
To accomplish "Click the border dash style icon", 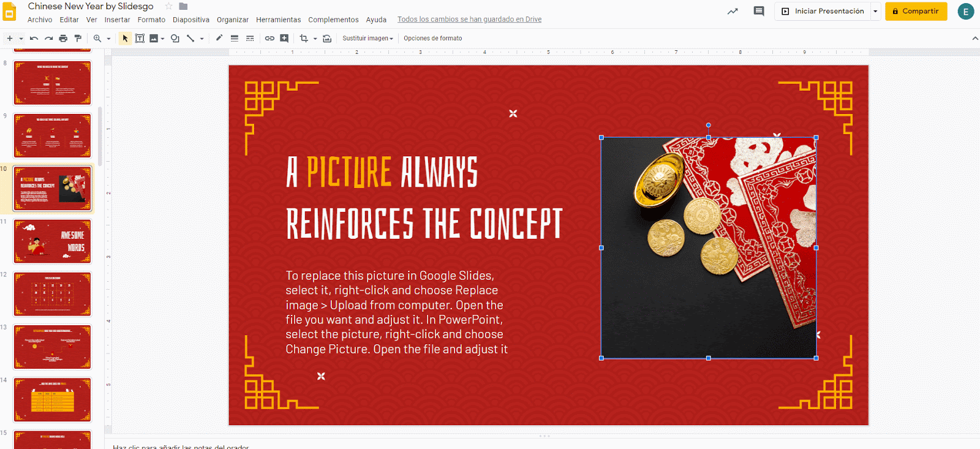I will 250,38.
